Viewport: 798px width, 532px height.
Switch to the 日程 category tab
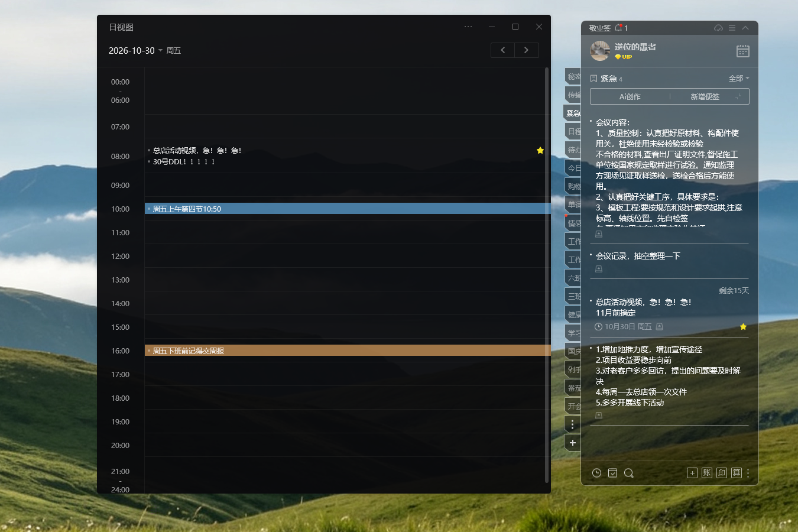click(573, 131)
